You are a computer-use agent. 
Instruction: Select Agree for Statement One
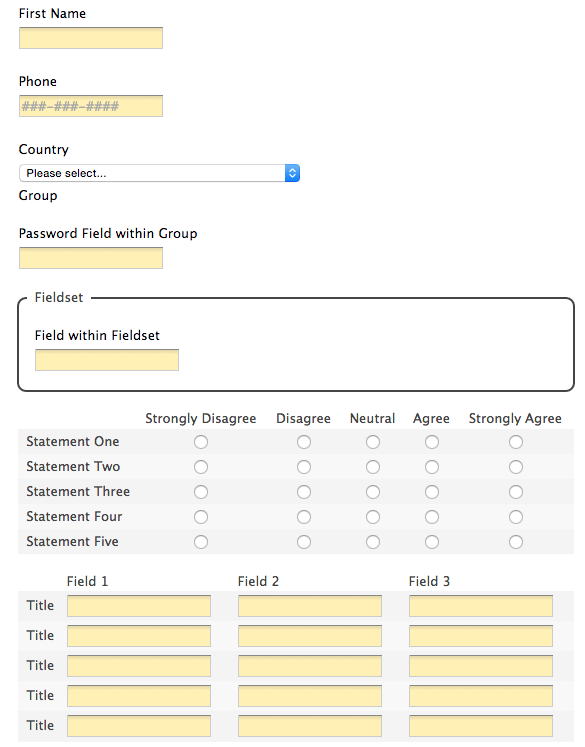click(x=432, y=442)
